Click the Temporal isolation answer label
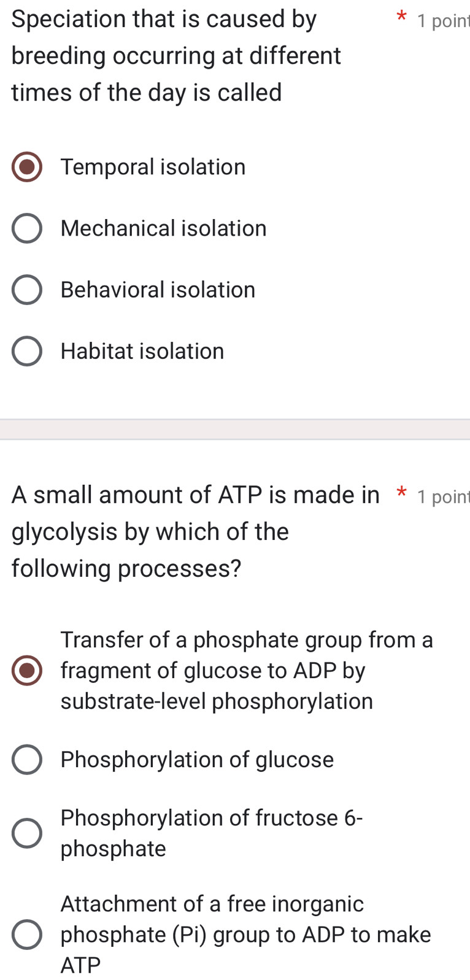The width and height of the screenshot is (470, 980). [x=153, y=166]
